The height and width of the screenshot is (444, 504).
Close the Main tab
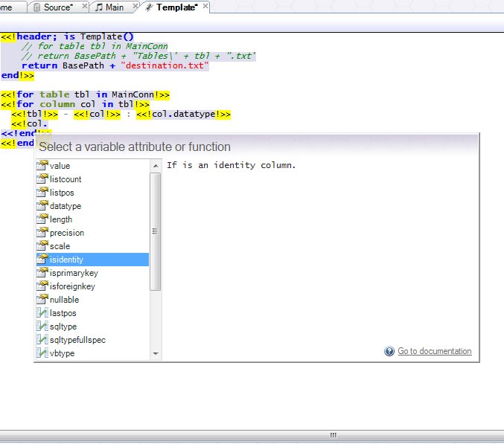[135, 6]
